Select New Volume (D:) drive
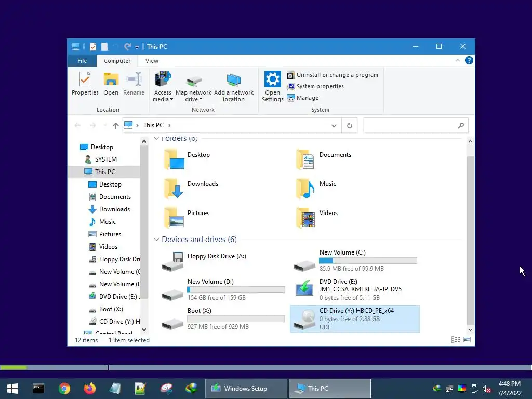Viewport: 532px width, 399px height. [x=223, y=289]
